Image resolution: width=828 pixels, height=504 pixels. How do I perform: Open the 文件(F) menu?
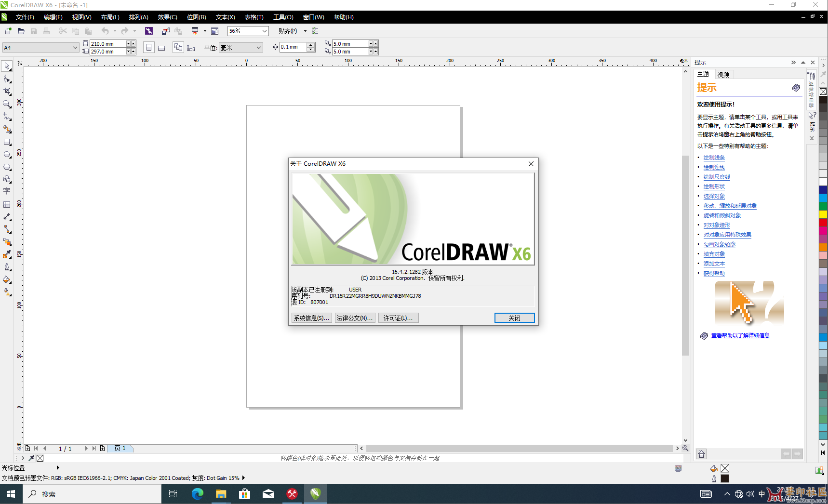click(x=25, y=17)
